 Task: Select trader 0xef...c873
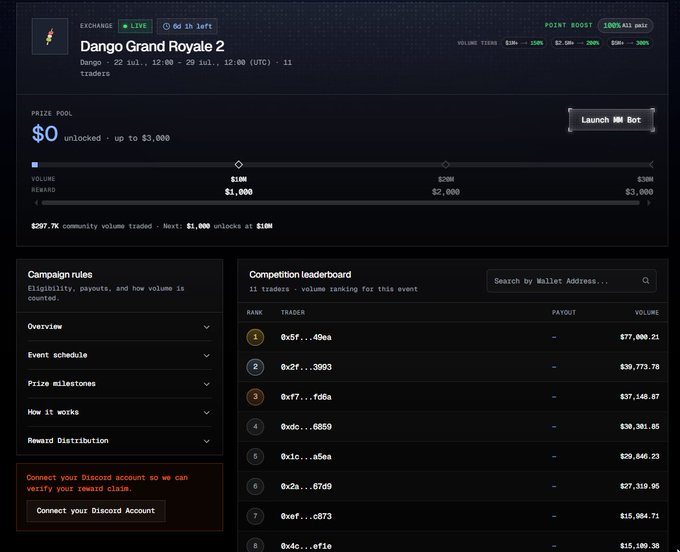[306, 516]
